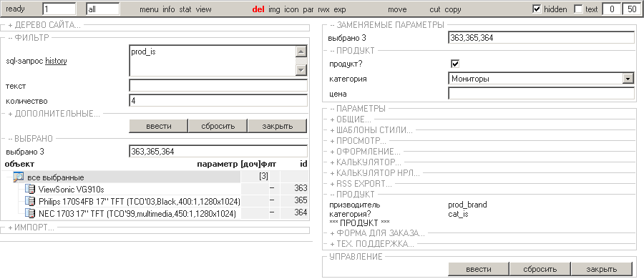Focus the toolbar field with value 0
Viewport: 644px width, 279px height.
pos(612,9)
